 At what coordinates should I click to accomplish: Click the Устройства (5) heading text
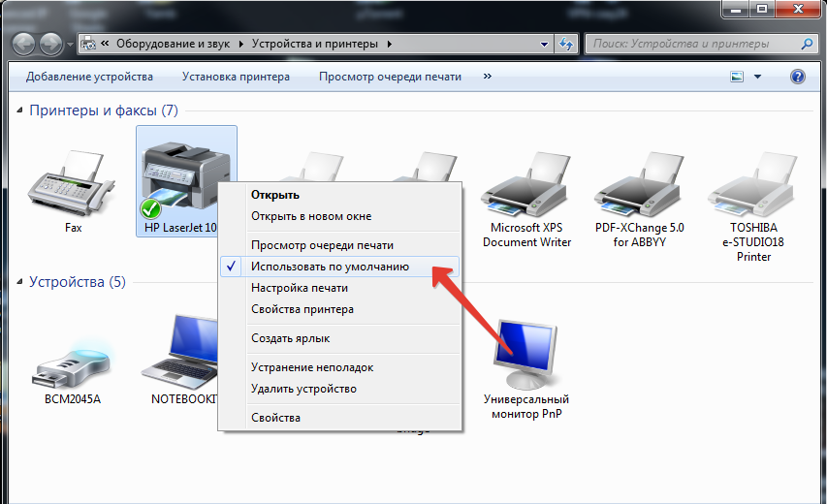pos(77,282)
